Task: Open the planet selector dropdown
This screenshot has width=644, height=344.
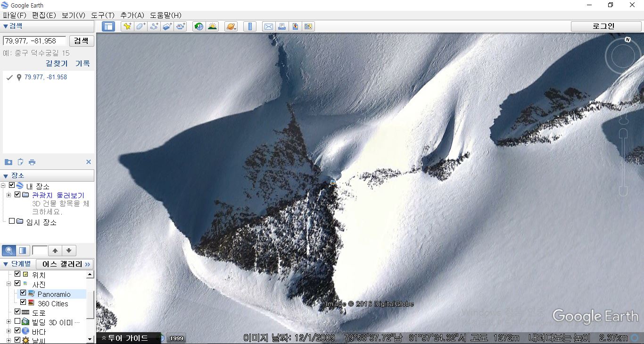Action: 231,26
